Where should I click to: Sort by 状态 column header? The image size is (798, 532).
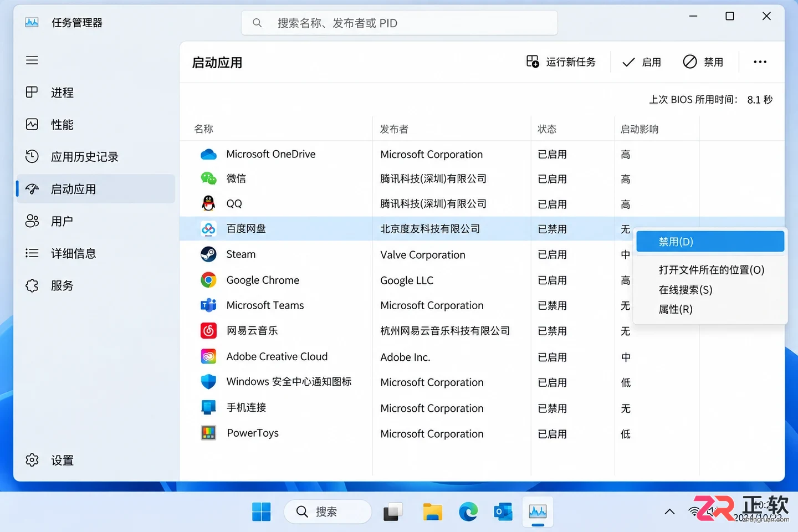click(547, 129)
